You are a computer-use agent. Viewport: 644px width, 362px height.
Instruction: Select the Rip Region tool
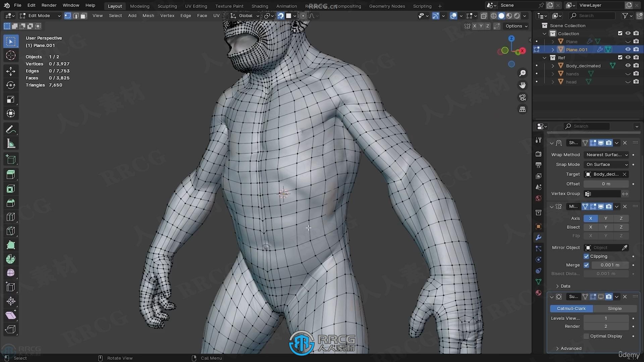point(11,329)
